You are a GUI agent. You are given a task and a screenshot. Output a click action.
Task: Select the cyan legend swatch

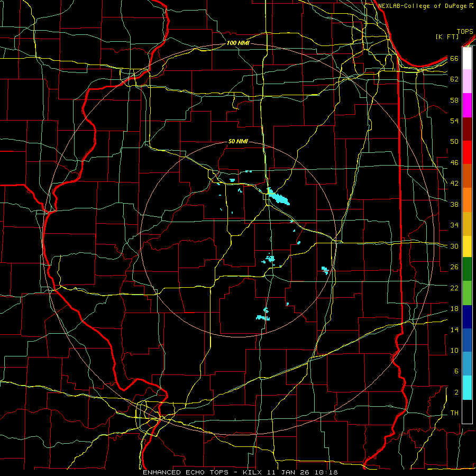(467, 388)
